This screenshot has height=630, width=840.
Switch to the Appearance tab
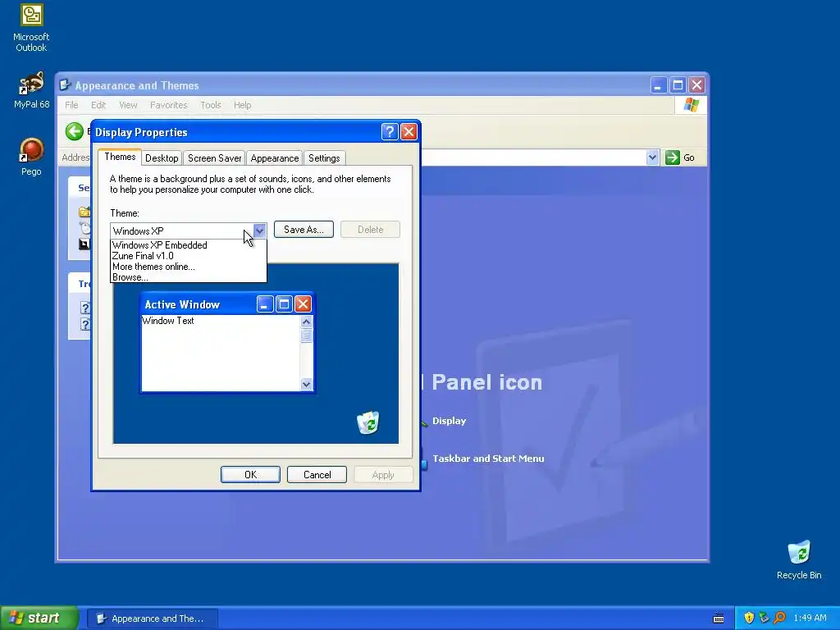click(274, 158)
